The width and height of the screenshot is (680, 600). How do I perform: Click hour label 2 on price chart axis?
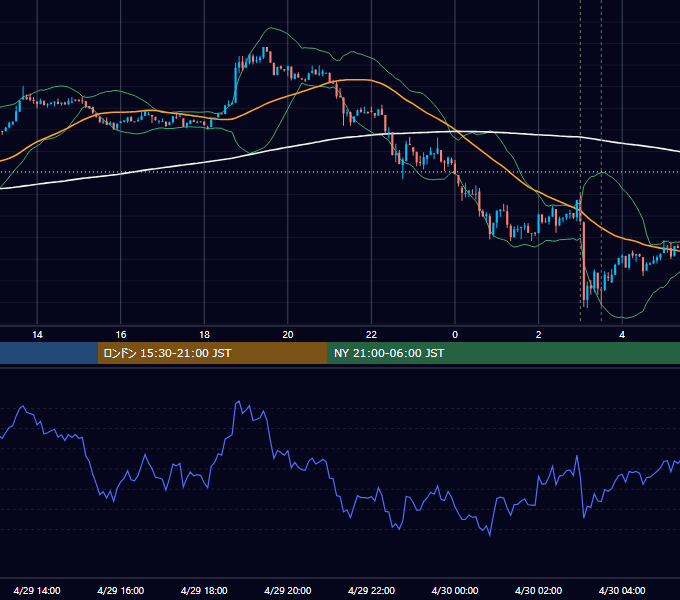coord(538,335)
